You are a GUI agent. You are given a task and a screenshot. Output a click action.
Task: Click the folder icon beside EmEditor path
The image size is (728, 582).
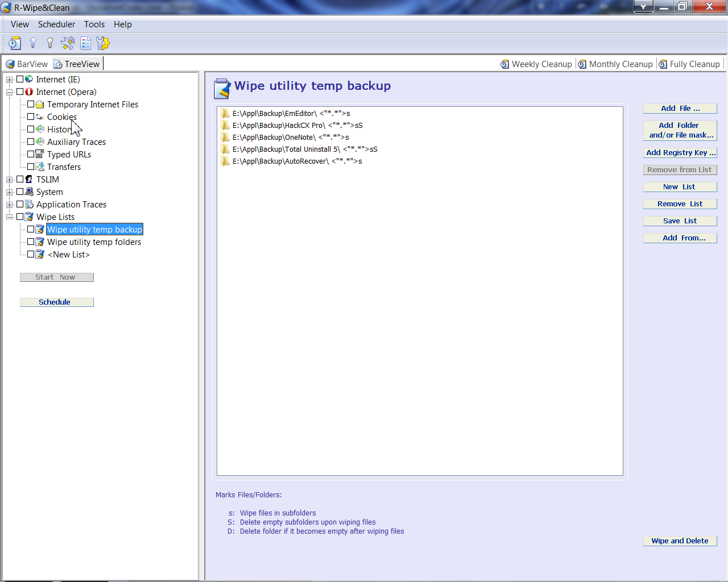[x=225, y=113]
